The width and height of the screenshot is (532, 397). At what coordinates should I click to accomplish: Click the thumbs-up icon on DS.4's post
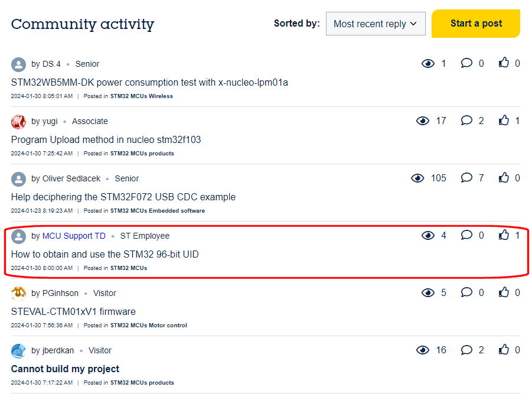coord(504,63)
